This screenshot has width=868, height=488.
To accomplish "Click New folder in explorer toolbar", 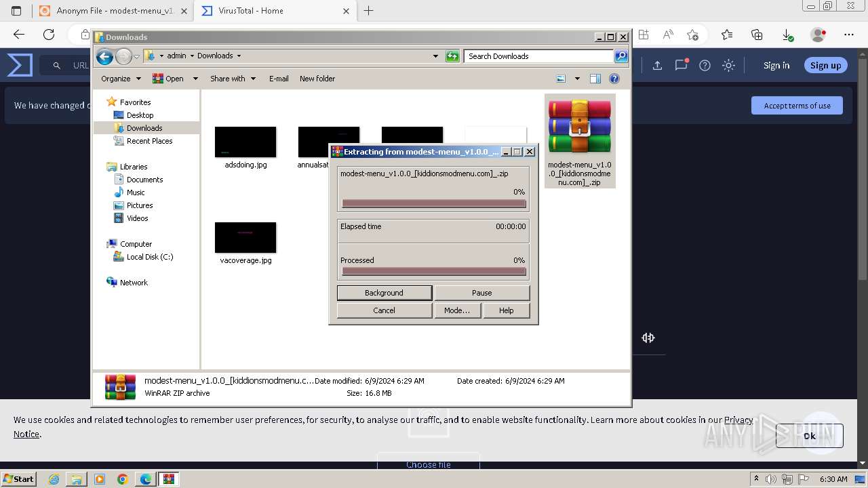I will click(x=317, y=79).
